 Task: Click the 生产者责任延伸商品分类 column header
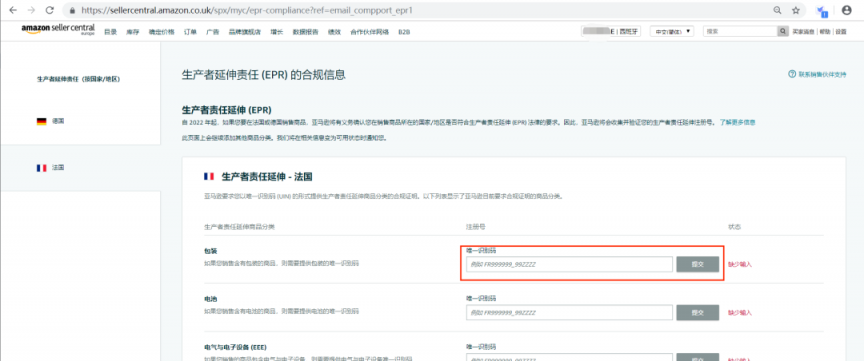[239, 227]
